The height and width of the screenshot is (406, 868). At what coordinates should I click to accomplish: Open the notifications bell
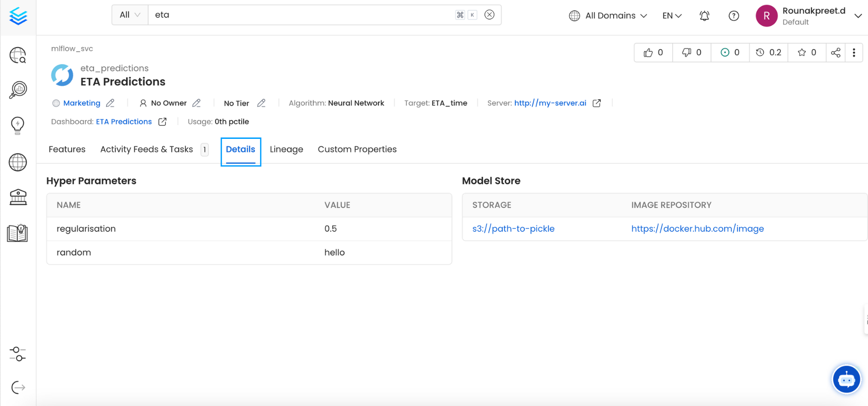click(x=704, y=16)
